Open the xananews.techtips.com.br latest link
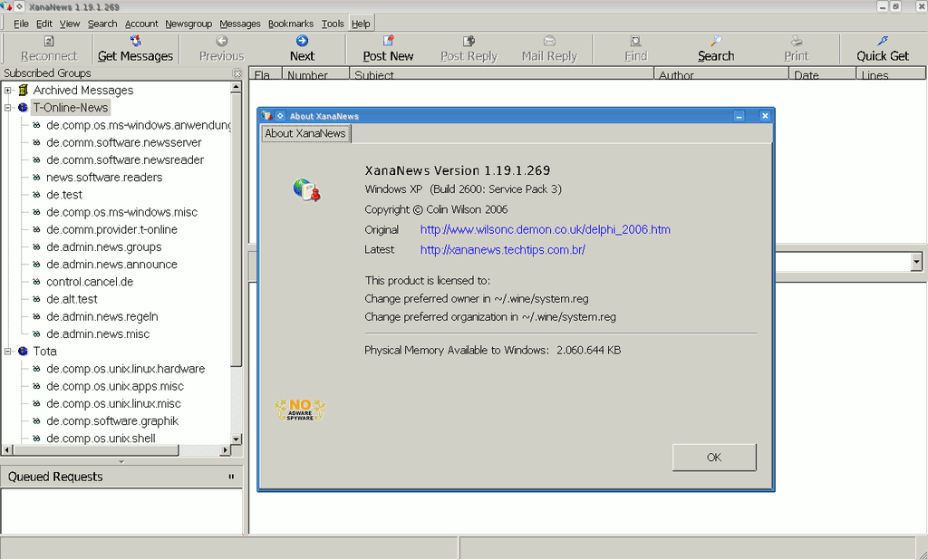This screenshot has height=560, width=928. (x=502, y=250)
